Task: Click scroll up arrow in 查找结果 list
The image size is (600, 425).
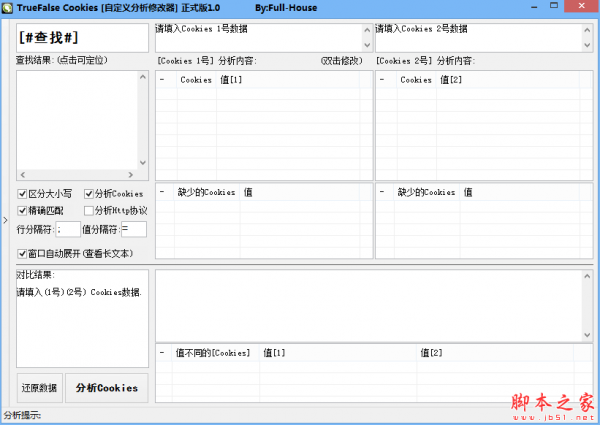Action: 143,77
